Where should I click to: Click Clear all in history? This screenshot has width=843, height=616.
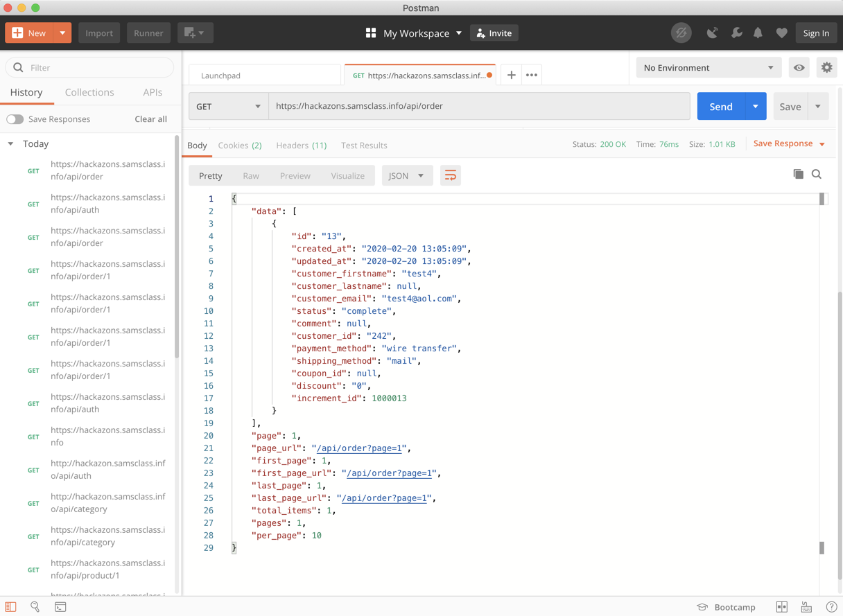[x=150, y=119]
